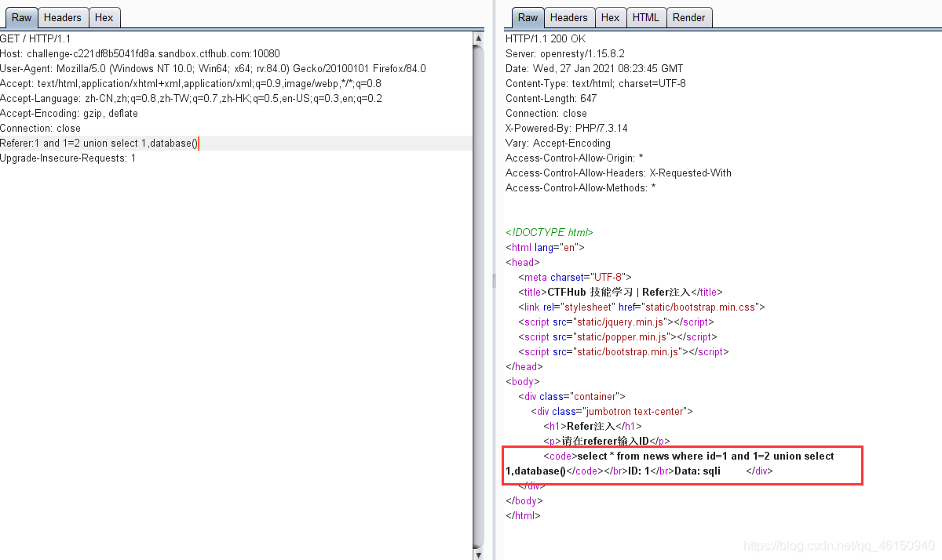The width and height of the screenshot is (942, 560).
Task: Open the response Render tab
Action: coord(689,17)
